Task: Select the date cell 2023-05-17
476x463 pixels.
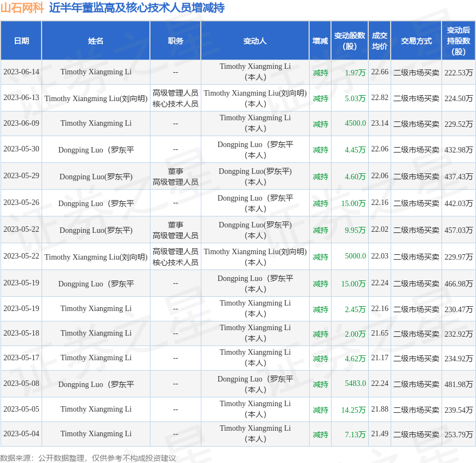Action: 21,358
